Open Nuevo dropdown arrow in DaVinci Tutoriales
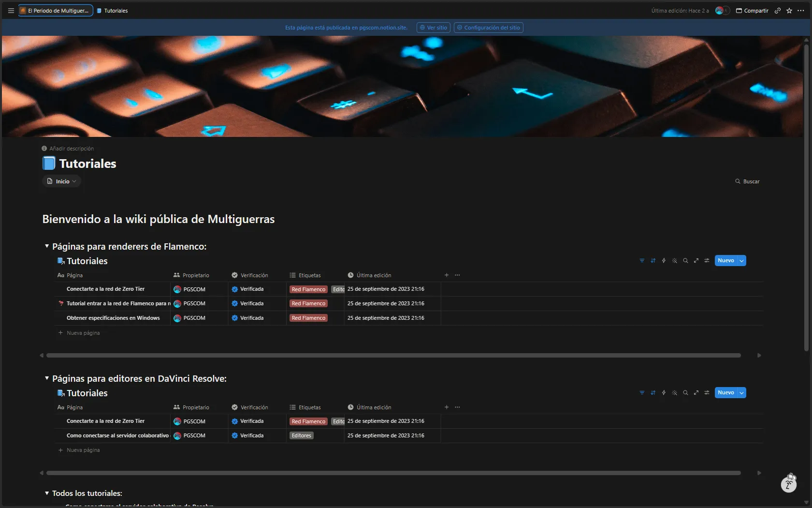 pyautogui.click(x=741, y=393)
